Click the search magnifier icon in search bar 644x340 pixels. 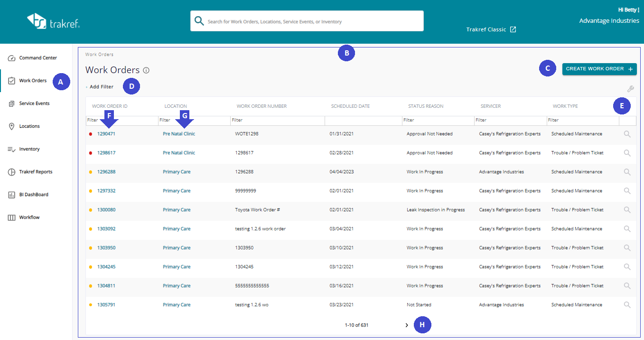click(x=199, y=21)
